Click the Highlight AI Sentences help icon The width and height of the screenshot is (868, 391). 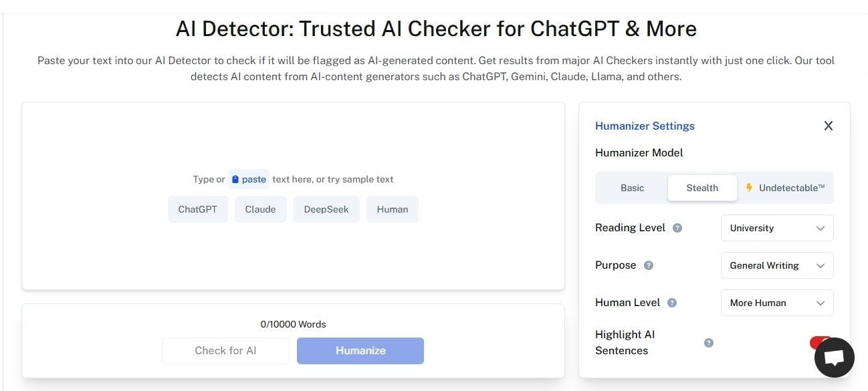pos(709,343)
